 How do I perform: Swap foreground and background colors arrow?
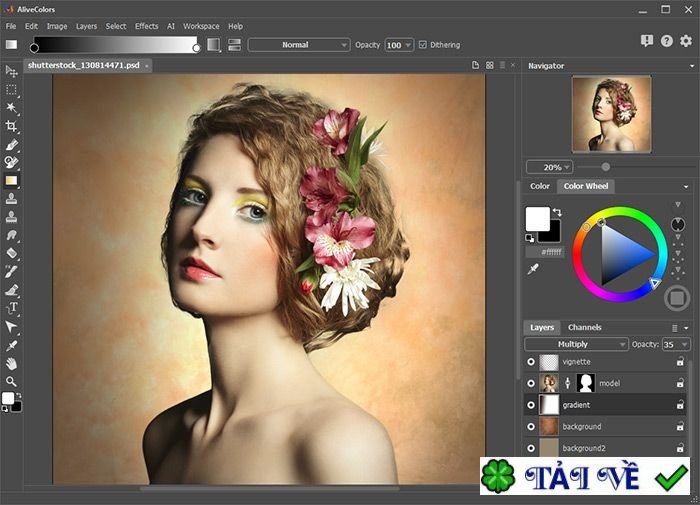(557, 213)
